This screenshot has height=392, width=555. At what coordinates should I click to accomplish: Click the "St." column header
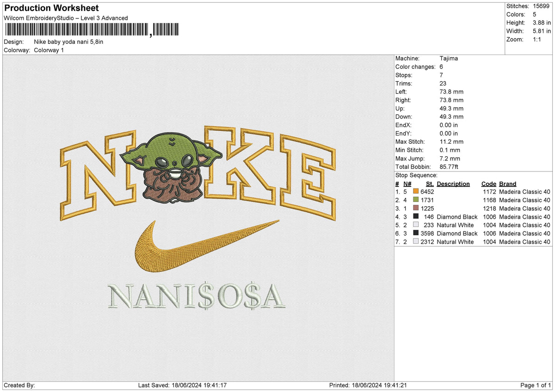click(x=430, y=184)
